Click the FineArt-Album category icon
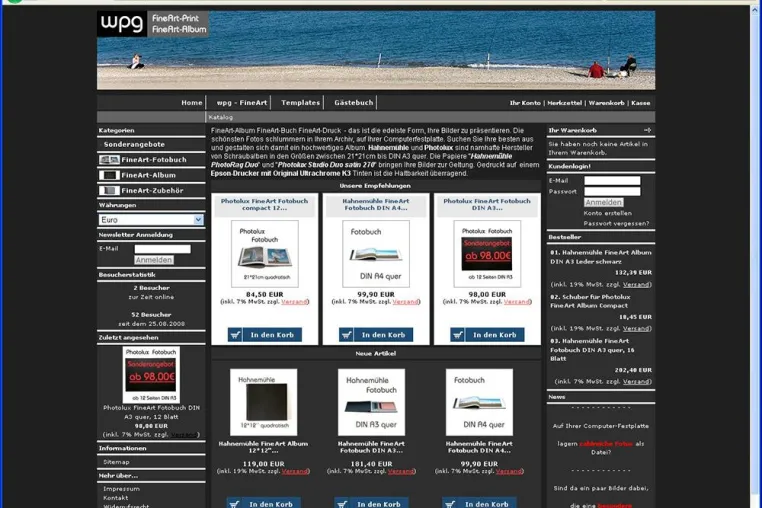 [109, 175]
